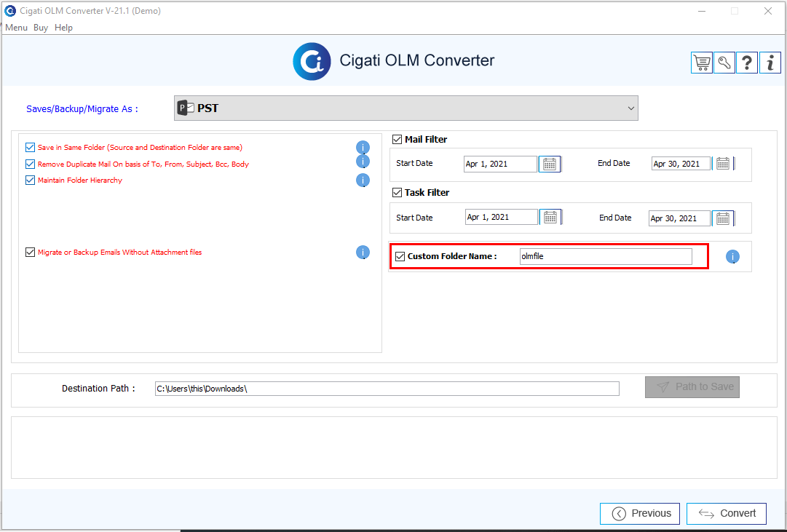Click the Previous button
Screen dimensions: 787x532
[x=640, y=513]
